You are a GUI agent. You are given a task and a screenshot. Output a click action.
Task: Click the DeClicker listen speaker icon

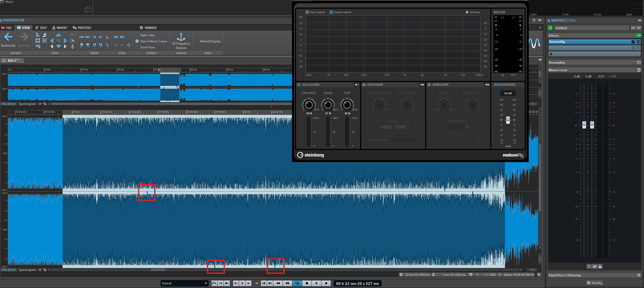tap(357, 85)
